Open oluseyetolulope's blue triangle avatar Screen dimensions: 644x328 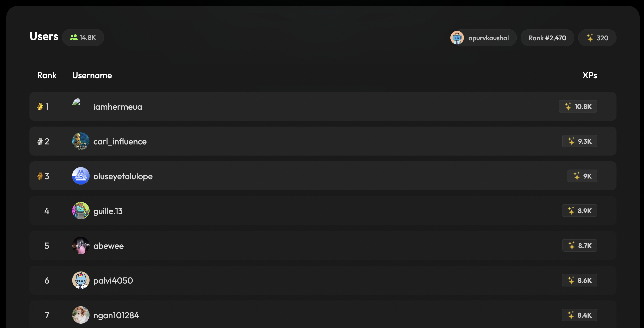point(81,176)
